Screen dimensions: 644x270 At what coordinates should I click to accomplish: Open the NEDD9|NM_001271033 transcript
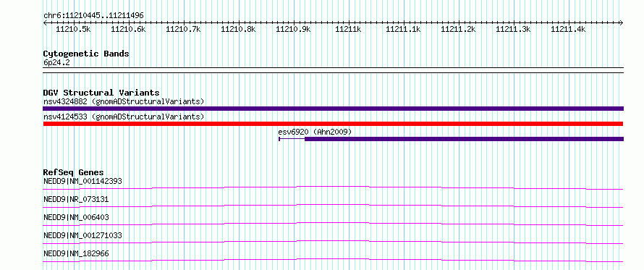click(x=82, y=235)
